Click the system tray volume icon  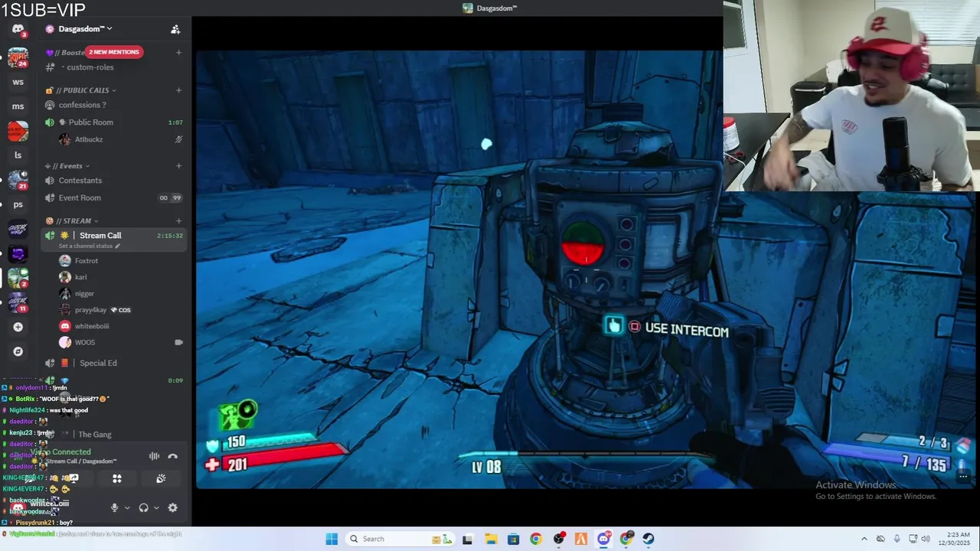click(927, 539)
